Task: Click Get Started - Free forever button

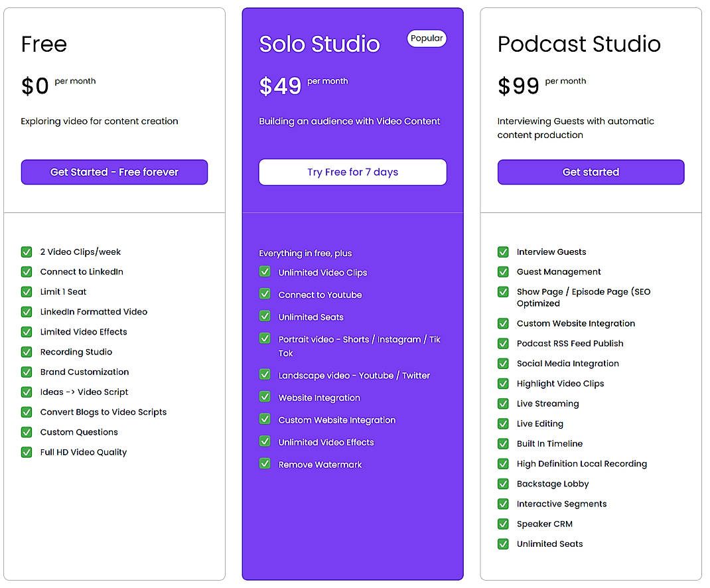Action: (114, 172)
